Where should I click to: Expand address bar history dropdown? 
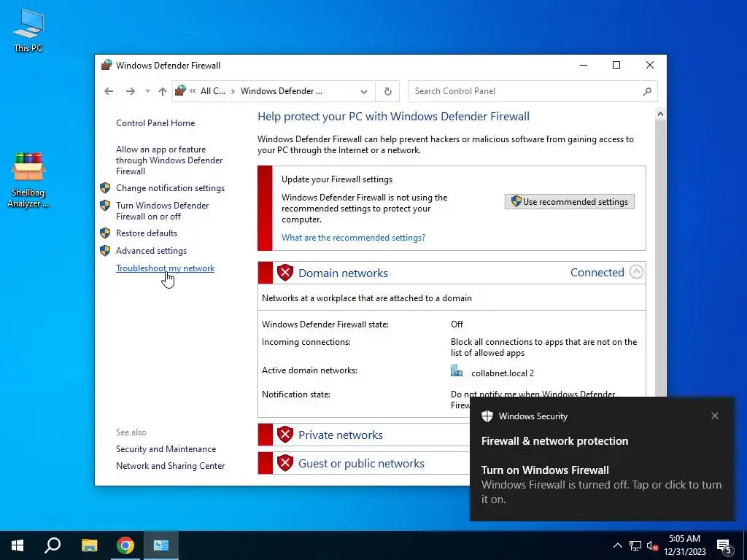pyautogui.click(x=364, y=91)
